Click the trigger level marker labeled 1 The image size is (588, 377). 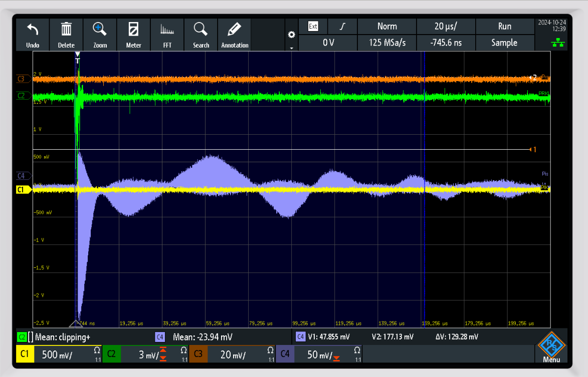pos(533,150)
